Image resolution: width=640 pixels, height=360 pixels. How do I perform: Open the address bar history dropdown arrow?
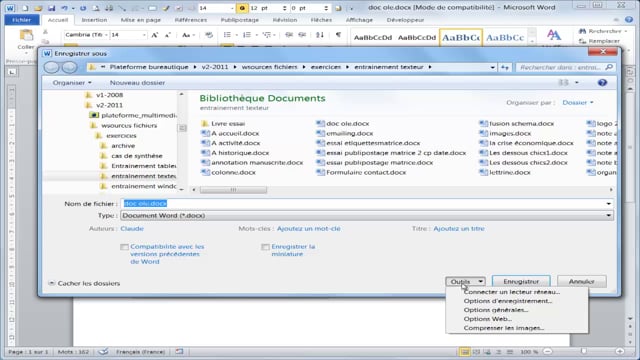(493, 67)
